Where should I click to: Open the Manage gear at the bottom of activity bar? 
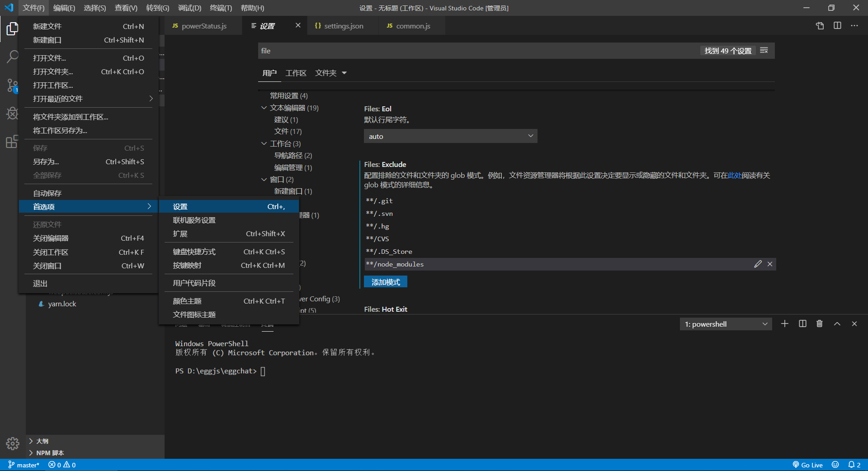point(12,444)
